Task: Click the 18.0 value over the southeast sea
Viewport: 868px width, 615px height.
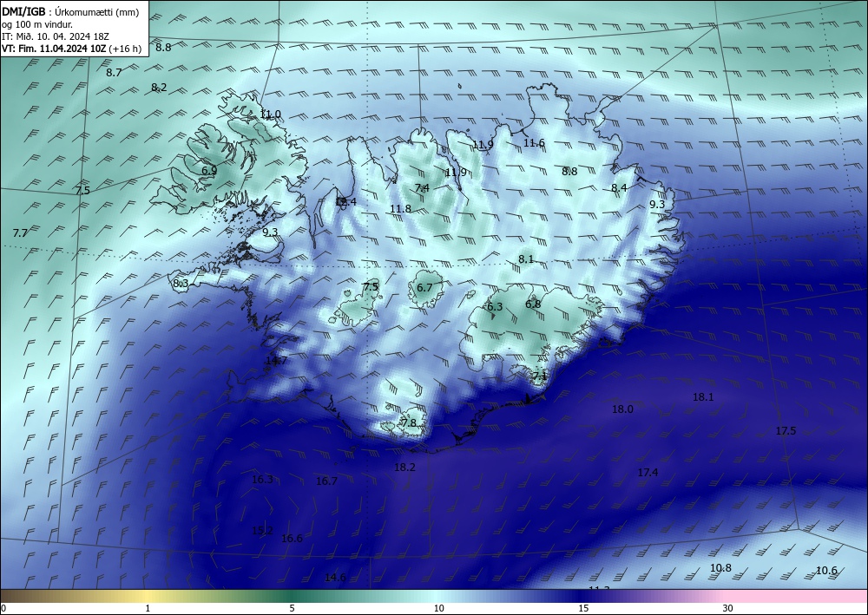Action: (622, 409)
